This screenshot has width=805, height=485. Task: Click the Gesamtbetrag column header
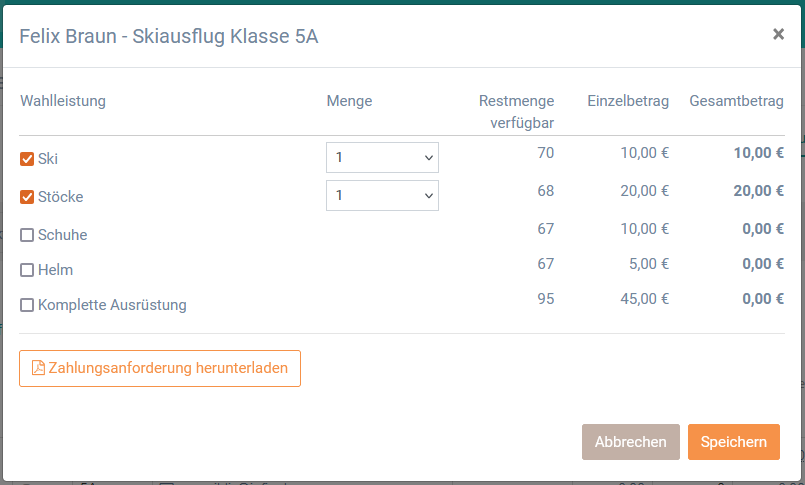point(736,101)
